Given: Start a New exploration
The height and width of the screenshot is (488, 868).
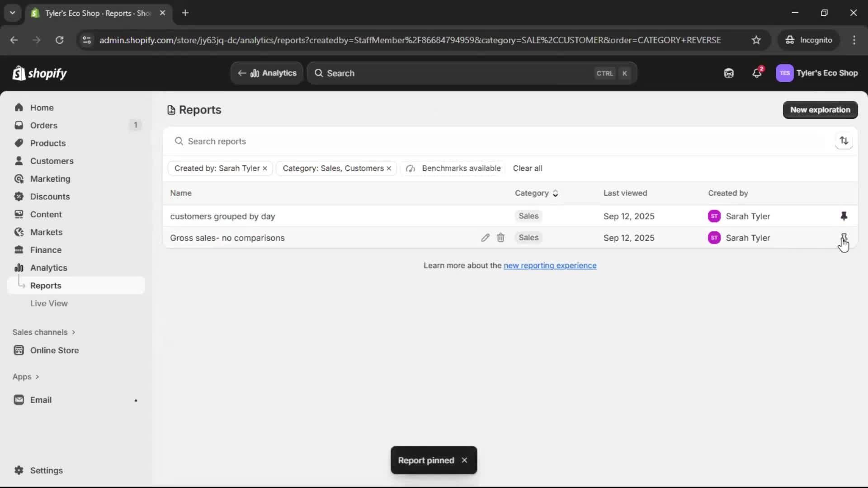Looking at the screenshot, I should [820, 109].
